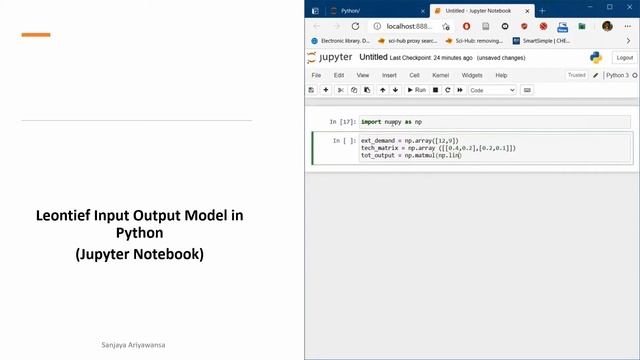
Task: Open the Help menu
Action: (501, 75)
